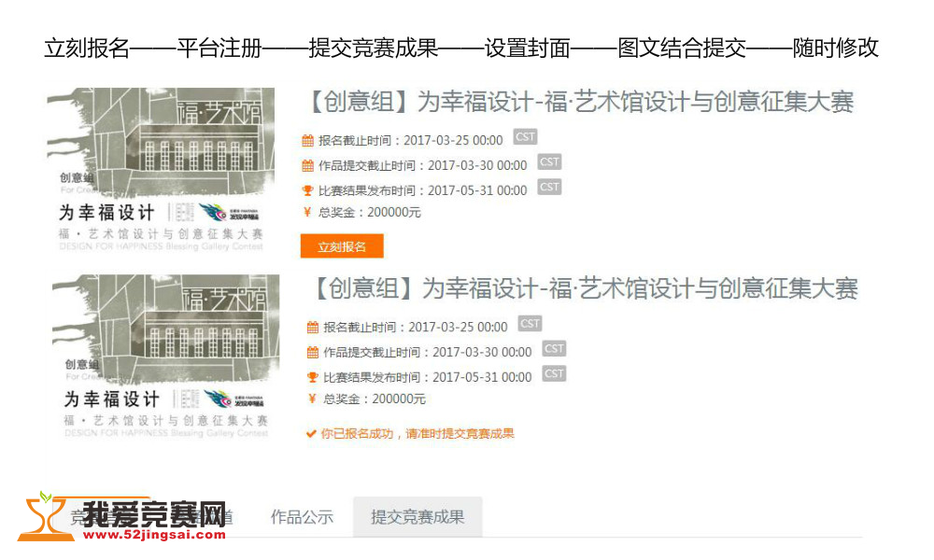Click the checkmark icon before 你已报名成功
Viewport: 934px width, 560px height.
click(x=311, y=434)
